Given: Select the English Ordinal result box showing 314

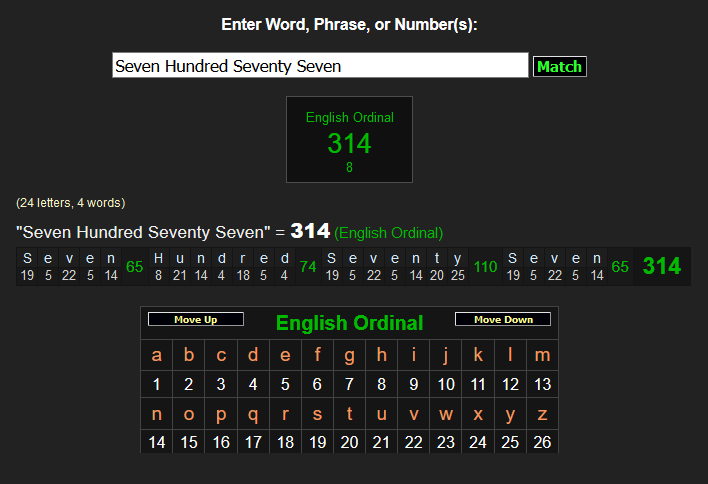Looking at the screenshot, I should tap(349, 140).
